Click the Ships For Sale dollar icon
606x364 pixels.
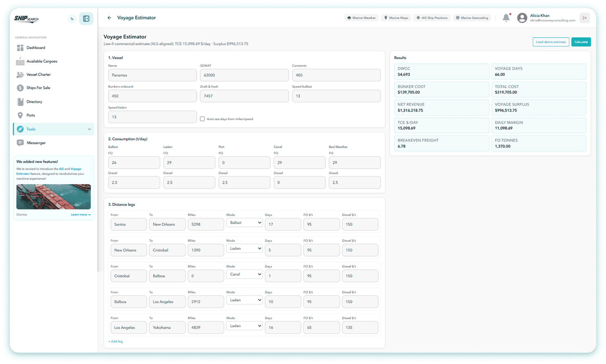pyautogui.click(x=20, y=88)
